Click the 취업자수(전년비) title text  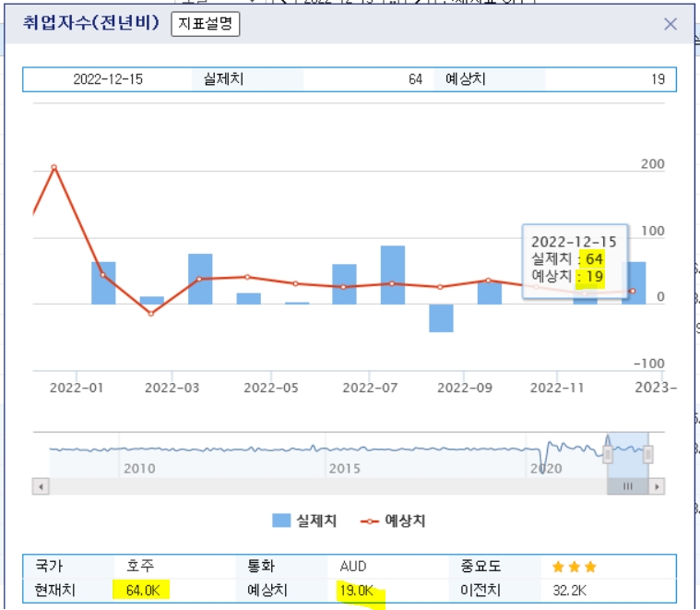coord(91,22)
